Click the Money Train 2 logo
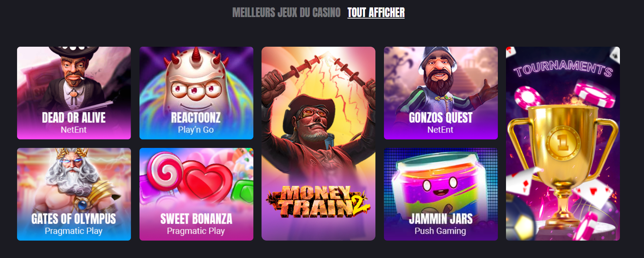The height and width of the screenshot is (258, 644). [x=318, y=201]
